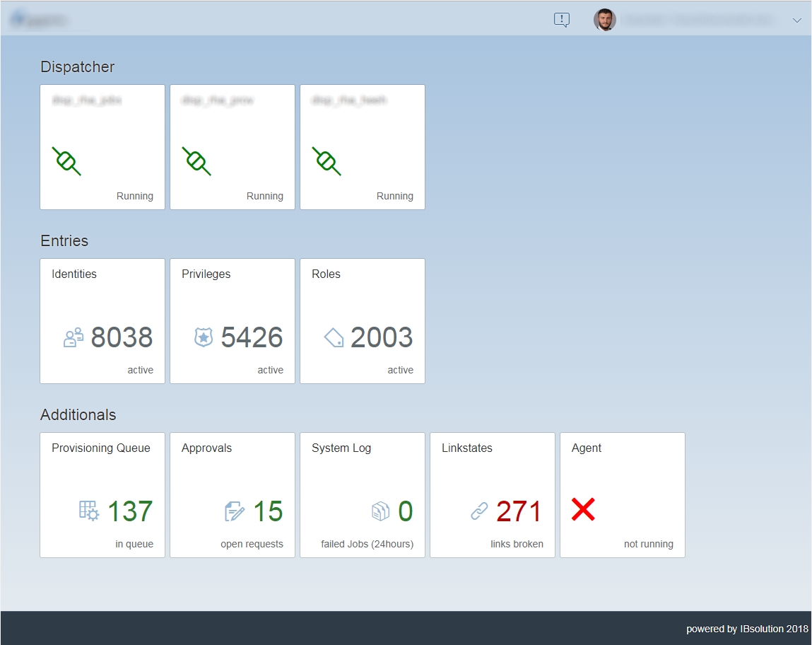Click the second dispatcher's green plug icon

196,161
